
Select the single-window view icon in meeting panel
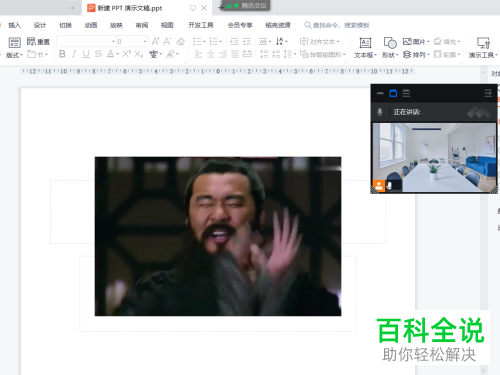(x=393, y=93)
